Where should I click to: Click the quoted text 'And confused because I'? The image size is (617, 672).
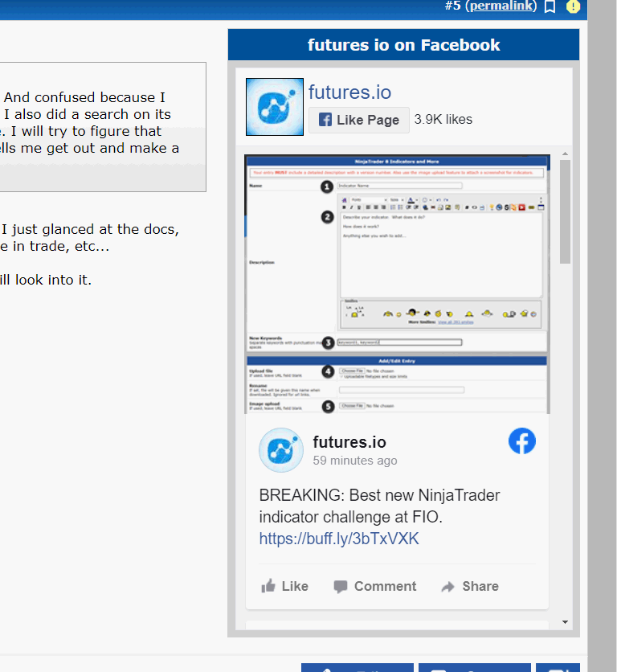click(84, 97)
